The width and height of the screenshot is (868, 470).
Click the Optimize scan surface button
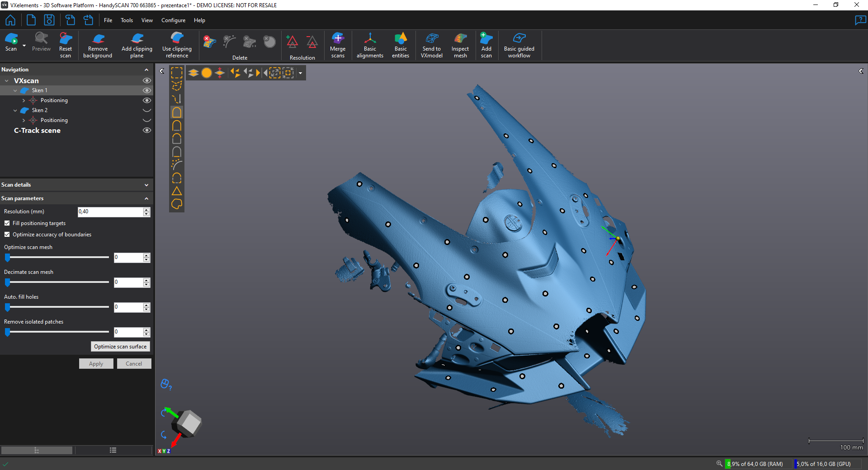[120, 347]
